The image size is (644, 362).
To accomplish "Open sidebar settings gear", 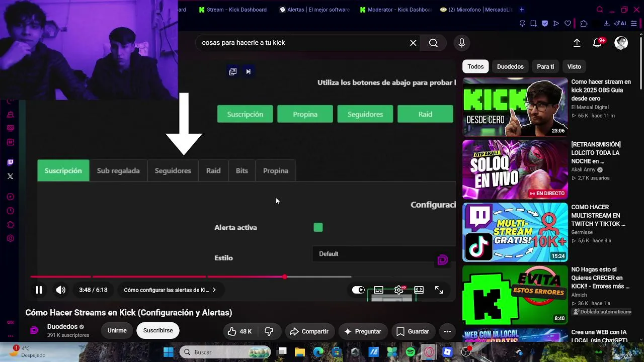I will (10, 239).
